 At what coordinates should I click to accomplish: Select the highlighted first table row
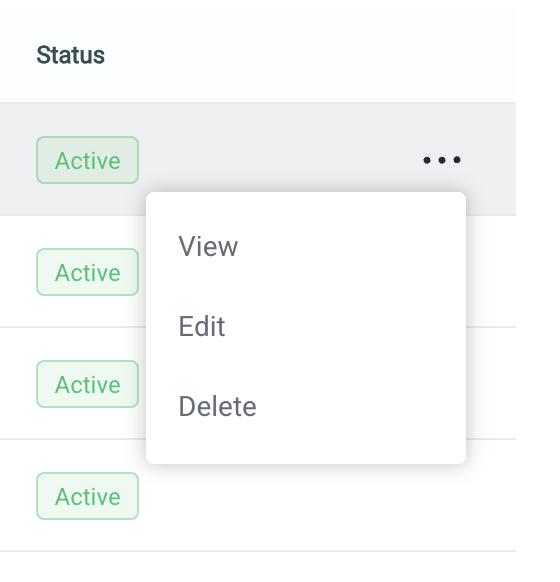tap(258, 159)
